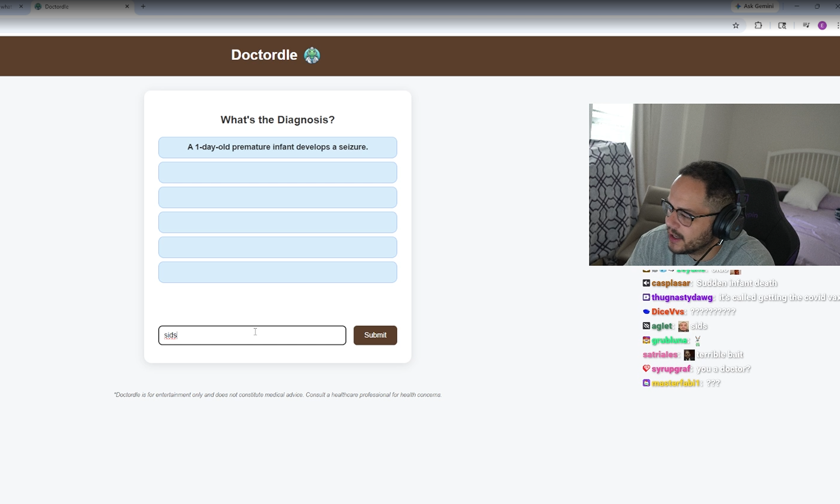Image resolution: width=840 pixels, height=504 pixels.
Task: Submit the diagnosis guess
Action: pos(375,335)
